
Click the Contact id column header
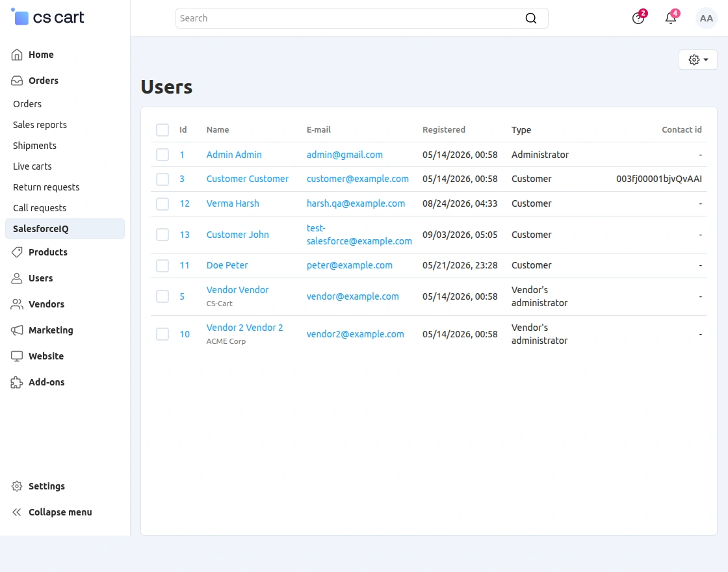pos(682,129)
